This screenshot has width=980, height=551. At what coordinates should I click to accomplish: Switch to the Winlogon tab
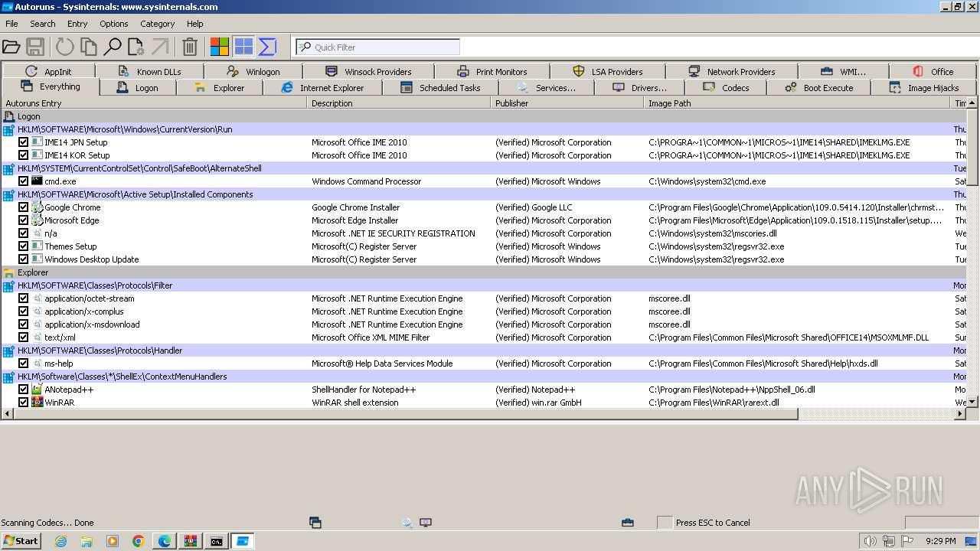pos(253,71)
